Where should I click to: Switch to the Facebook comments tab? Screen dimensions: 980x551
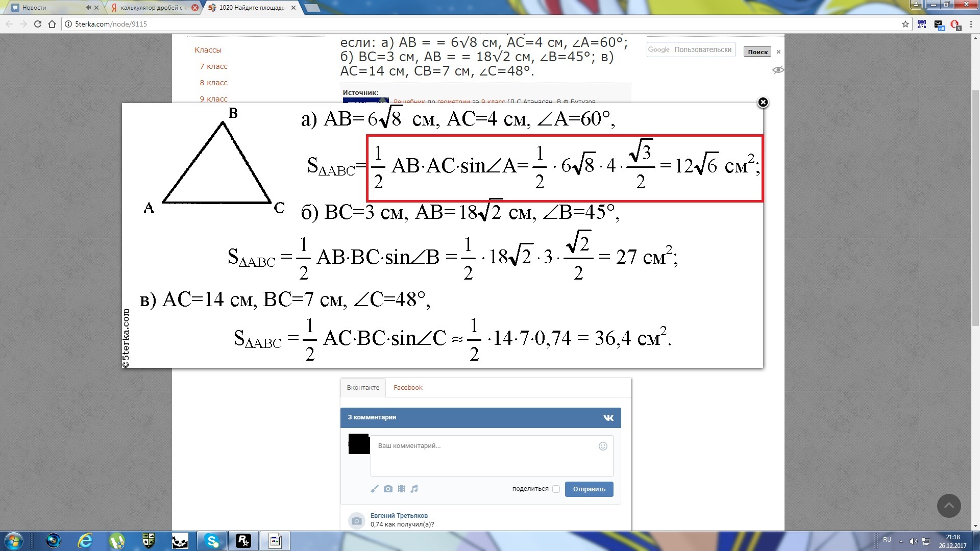click(408, 388)
